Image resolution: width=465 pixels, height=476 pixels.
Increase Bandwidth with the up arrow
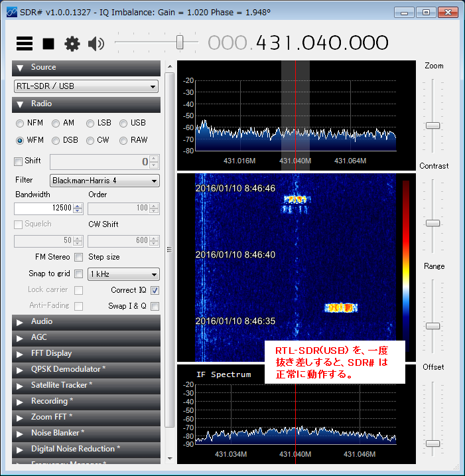pos(78,206)
